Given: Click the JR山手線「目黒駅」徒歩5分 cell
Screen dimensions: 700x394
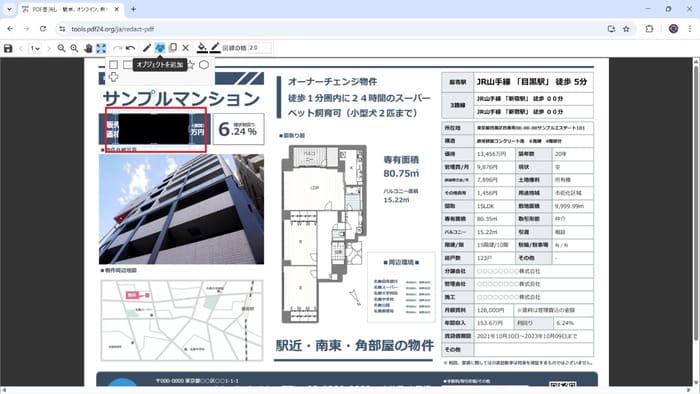Looking at the screenshot, I should [x=533, y=82].
